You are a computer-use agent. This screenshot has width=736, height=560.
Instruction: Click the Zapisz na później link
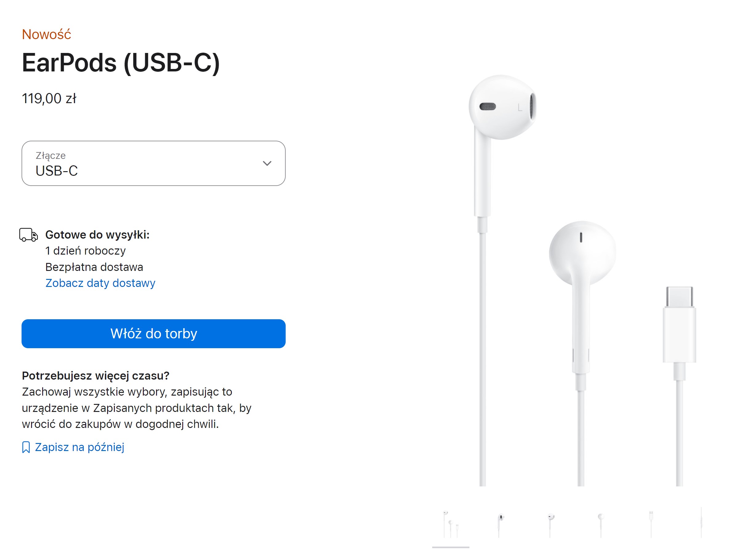(79, 447)
